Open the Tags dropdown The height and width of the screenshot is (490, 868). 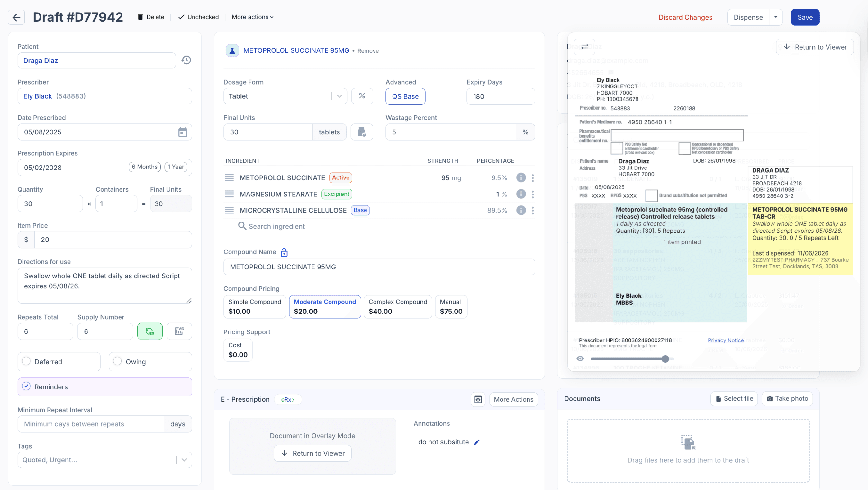[105, 460]
